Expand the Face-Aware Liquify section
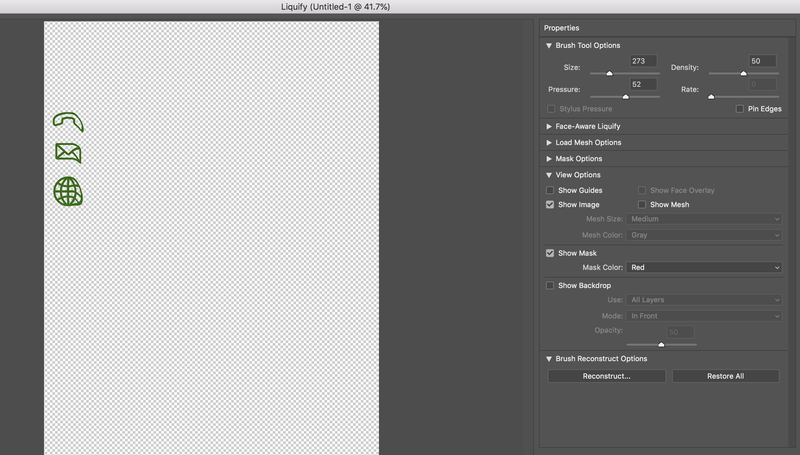The height and width of the screenshot is (455, 800). (x=549, y=127)
